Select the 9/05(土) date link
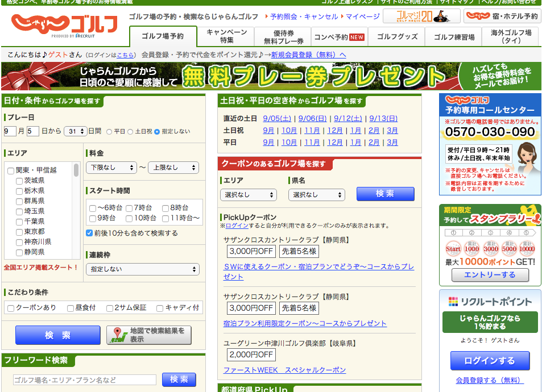Image resolution: width=542 pixels, height=392 pixels. click(277, 119)
